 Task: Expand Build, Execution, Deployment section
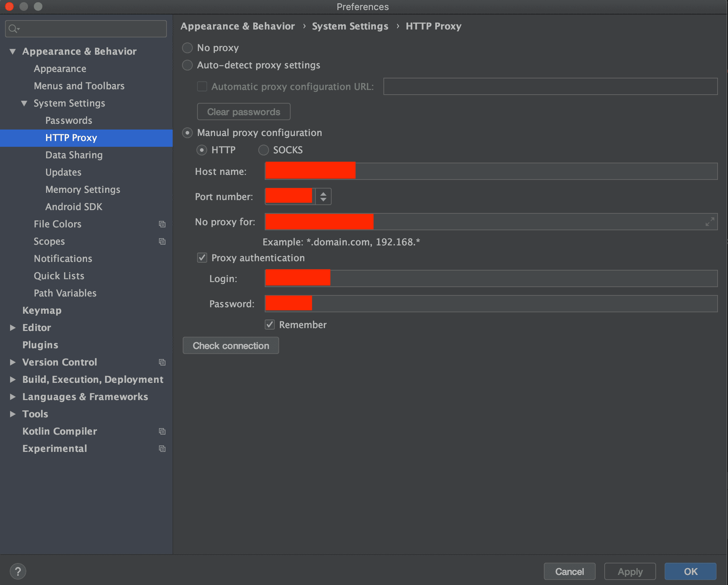point(13,380)
